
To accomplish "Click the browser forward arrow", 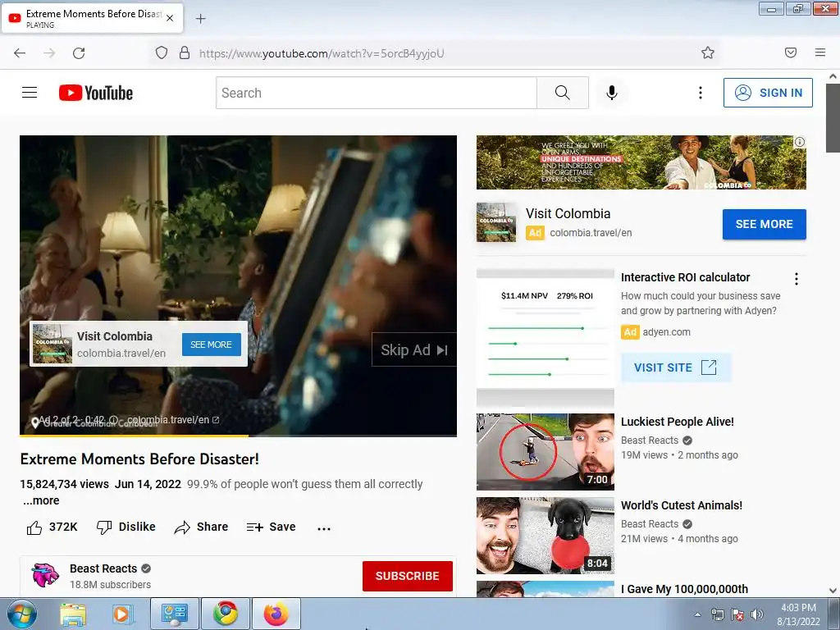I will pos(49,52).
